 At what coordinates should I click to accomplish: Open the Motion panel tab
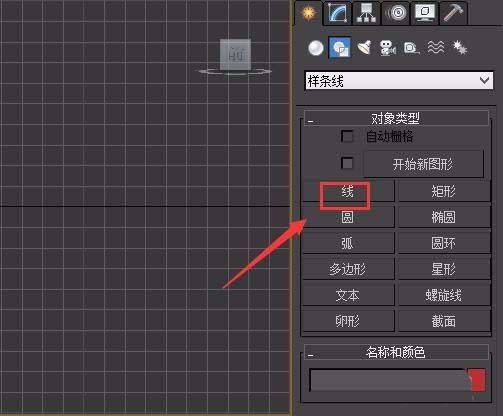click(x=395, y=13)
